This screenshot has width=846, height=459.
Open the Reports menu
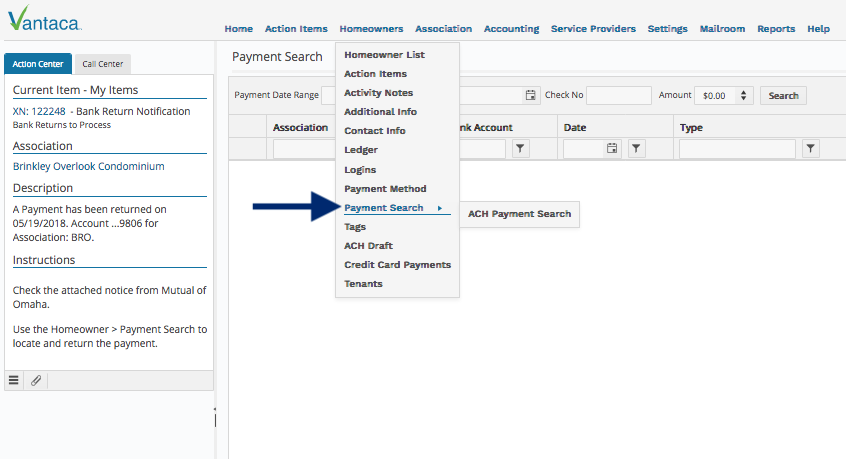776,29
